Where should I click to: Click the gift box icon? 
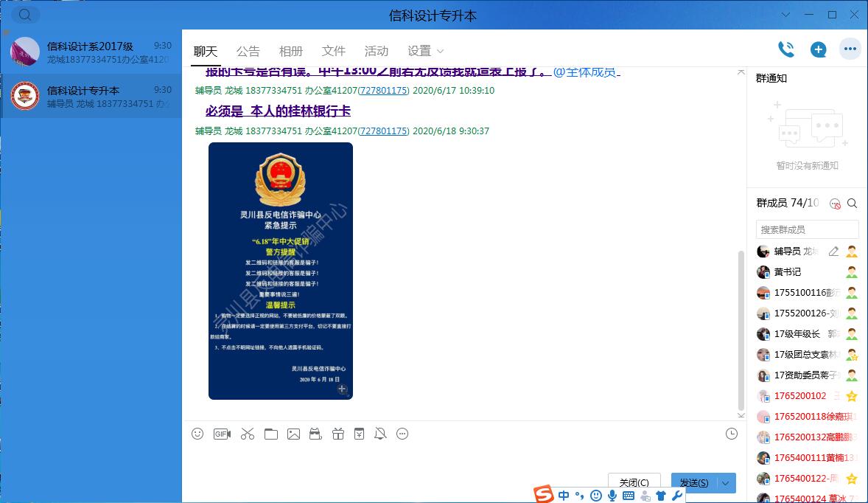coord(338,434)
